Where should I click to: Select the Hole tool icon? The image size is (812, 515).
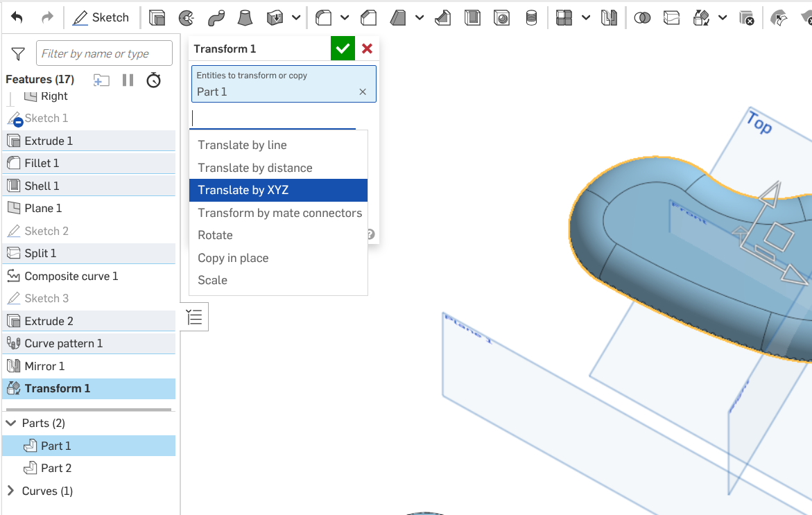point(502,18)
